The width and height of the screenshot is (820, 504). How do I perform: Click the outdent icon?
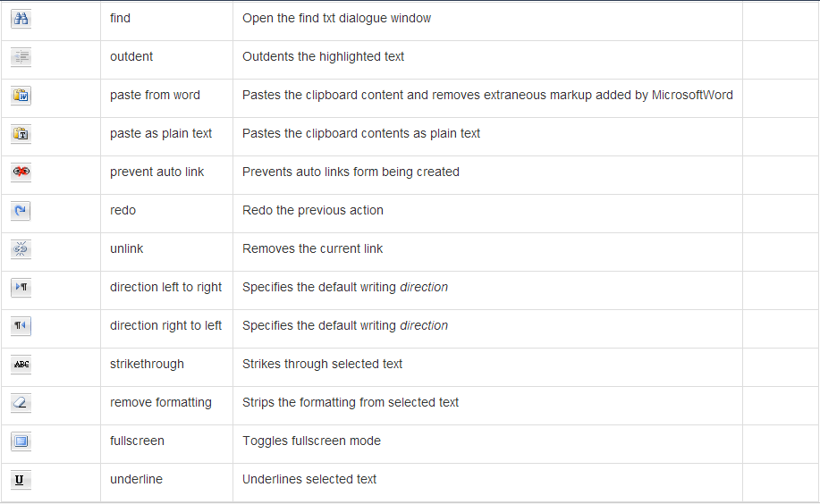21,57
